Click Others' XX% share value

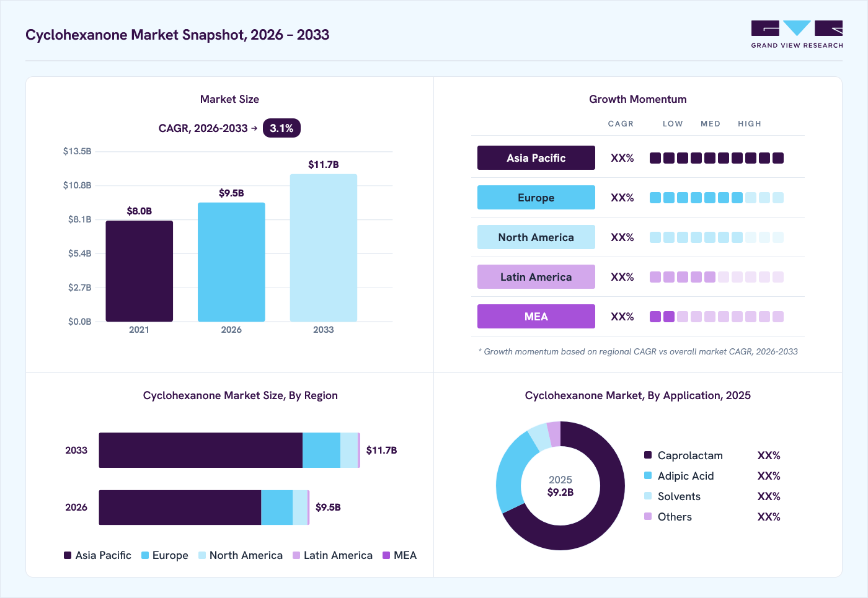coord(769,517)
